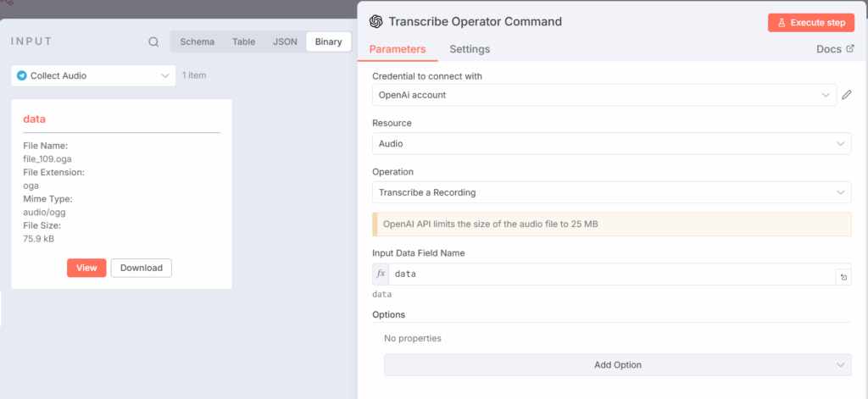
Task: Switch to the Table view tab
Action: point(243,42)
